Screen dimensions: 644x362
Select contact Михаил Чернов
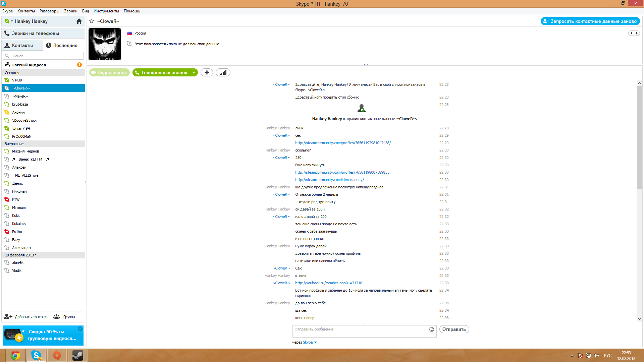[43, 151]
